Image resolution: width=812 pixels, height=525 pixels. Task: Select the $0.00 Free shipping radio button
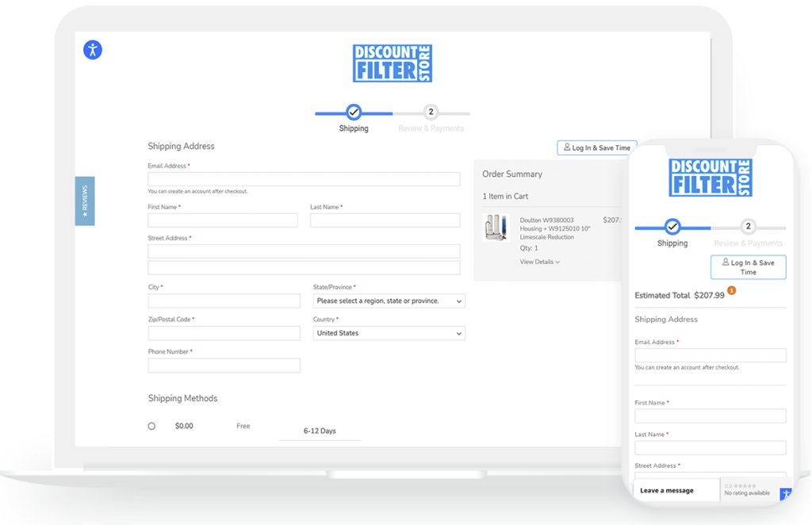(x=151, y=427)
